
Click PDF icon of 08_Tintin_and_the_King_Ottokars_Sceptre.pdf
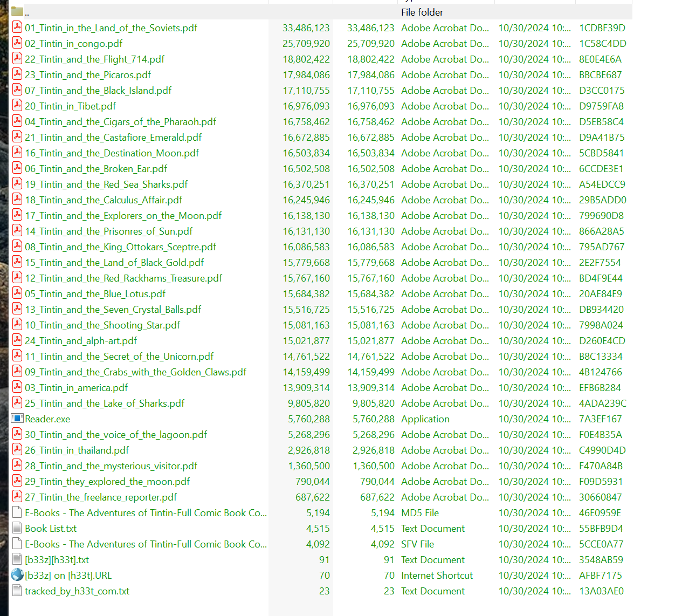(17, 246)
